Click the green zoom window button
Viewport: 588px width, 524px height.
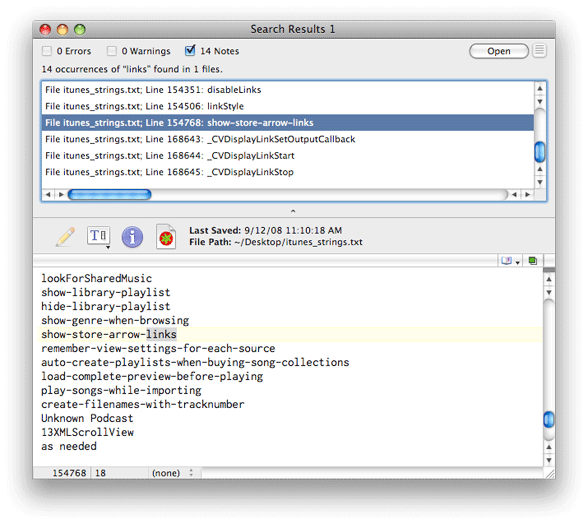(80, 29)
